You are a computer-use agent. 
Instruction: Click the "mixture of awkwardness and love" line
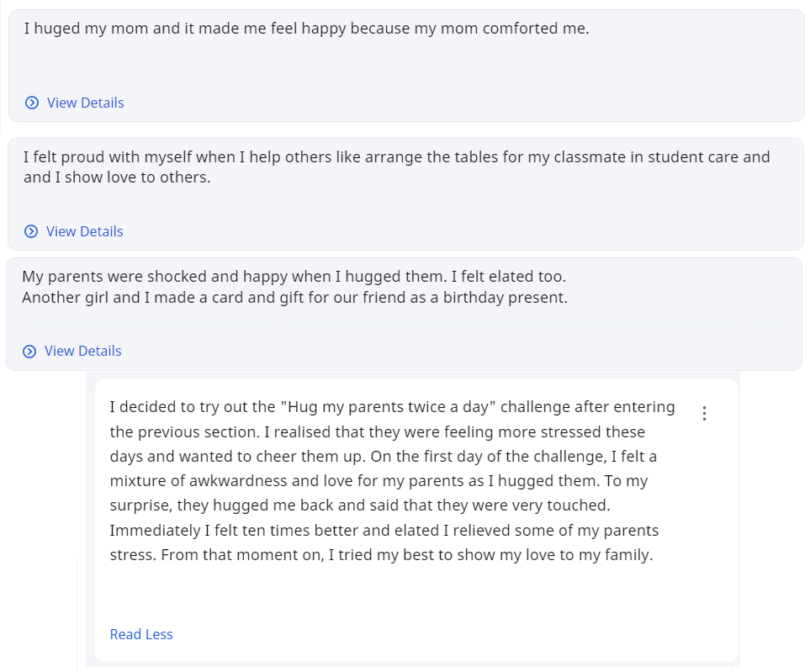(383, 481)
